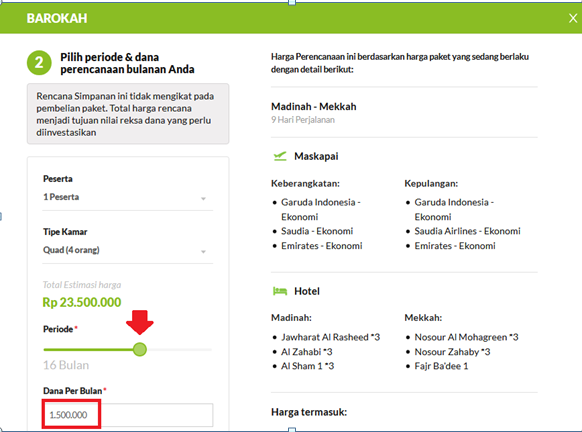Click the red down arrow above slider
582x432 pixels.
[140, 322]
